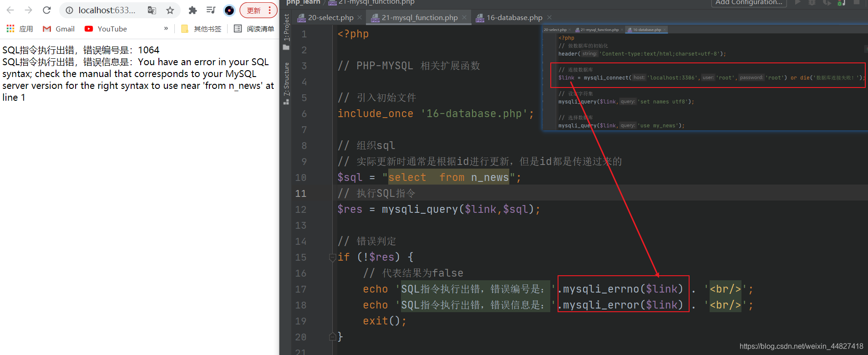Screen dimensions: 868x355
Task: Close the 20-select.php tab
Action: tap(360, 17)
